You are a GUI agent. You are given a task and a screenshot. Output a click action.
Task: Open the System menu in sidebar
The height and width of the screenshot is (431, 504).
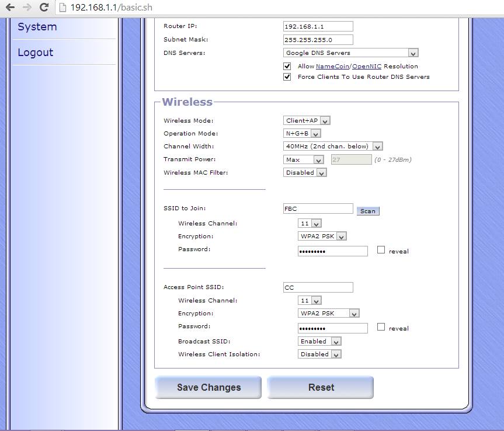pos(37,27)
